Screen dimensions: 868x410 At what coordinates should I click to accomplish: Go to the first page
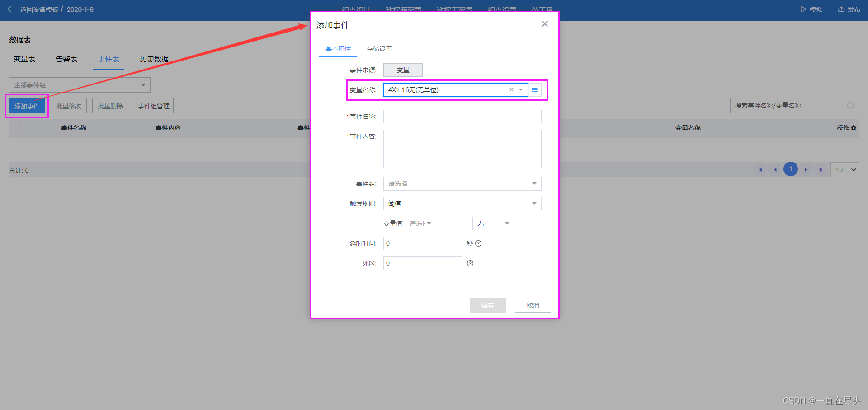click(x=760, y=170)
